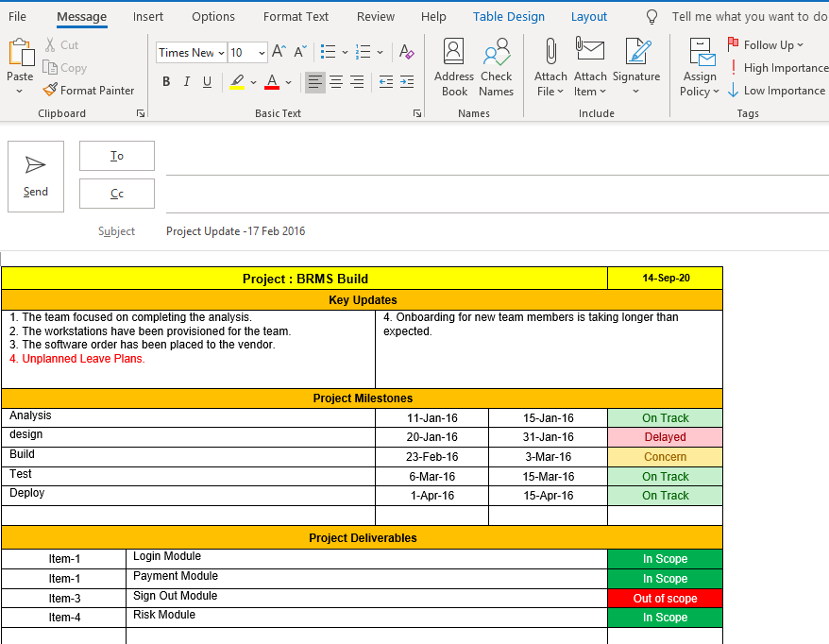Screen dimensions: 829x644
Task: Open the Format Text tab
Action: pyautogui.click(x=296, y=16)
